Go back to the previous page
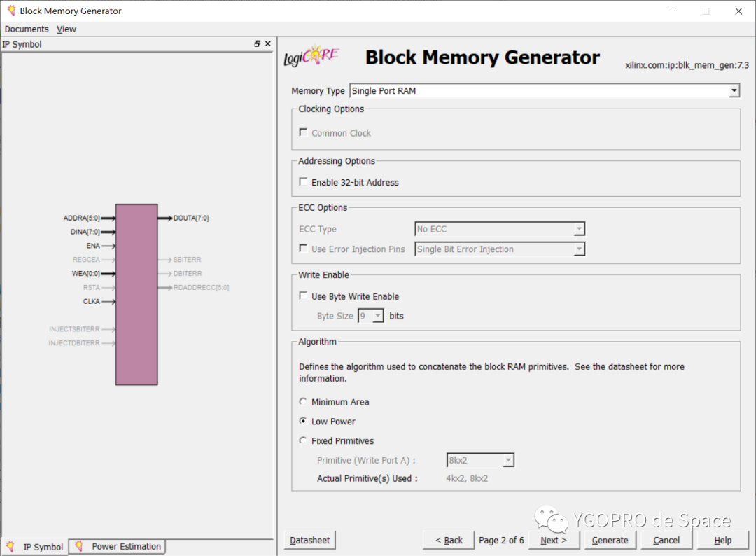Image resolution: width=756 pixels, height=556 pixels. [449, 540]
